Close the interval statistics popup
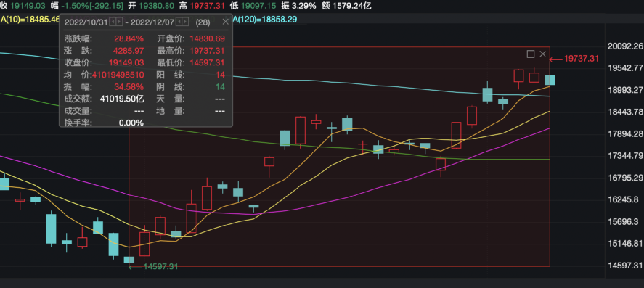Screen dimensions: 644x288 [225, 22]
